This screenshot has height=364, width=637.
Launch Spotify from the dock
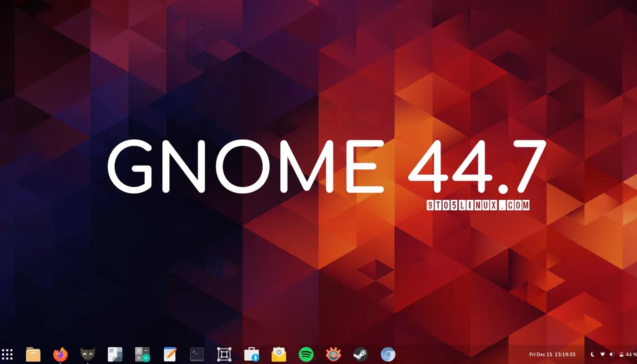(306, 354)
